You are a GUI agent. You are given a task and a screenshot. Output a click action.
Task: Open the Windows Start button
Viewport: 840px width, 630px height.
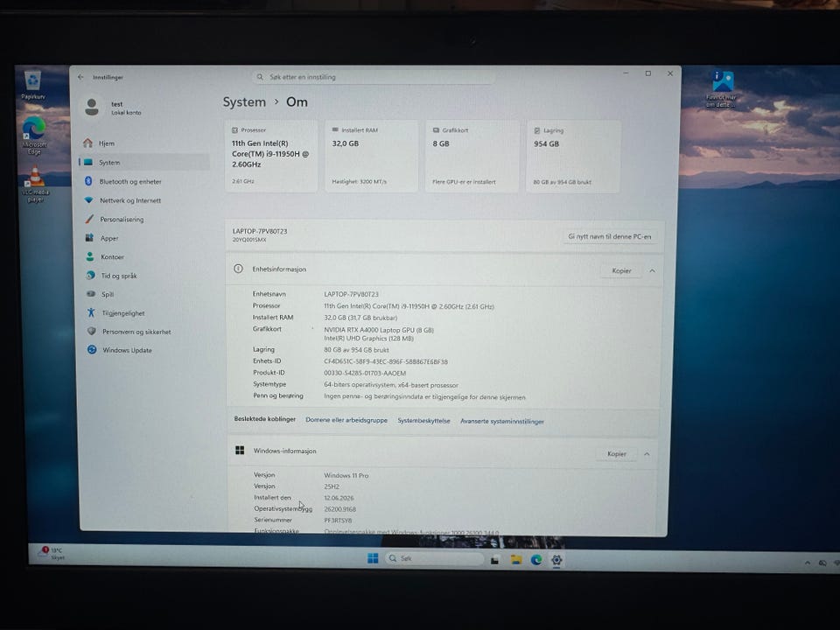[x=373, y=558]
